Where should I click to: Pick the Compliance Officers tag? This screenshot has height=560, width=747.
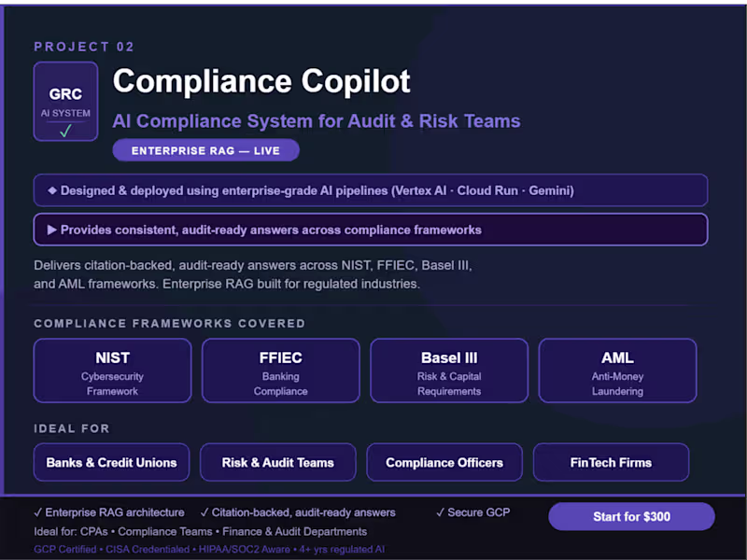pyautogui.click(x=444, y=462)
